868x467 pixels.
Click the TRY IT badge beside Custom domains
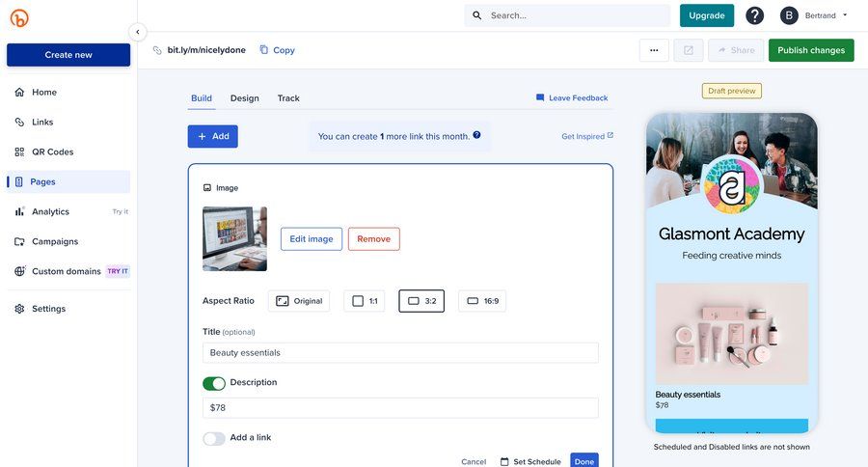118,271
